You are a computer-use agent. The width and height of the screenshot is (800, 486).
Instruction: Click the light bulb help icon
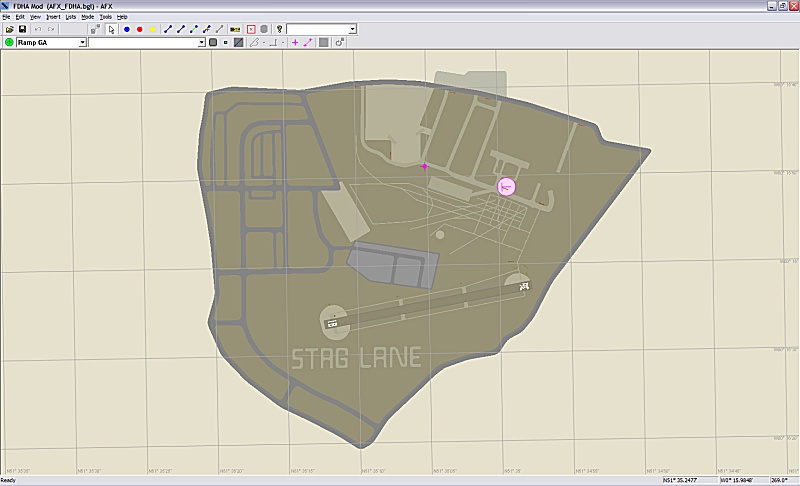pos(280,30)
